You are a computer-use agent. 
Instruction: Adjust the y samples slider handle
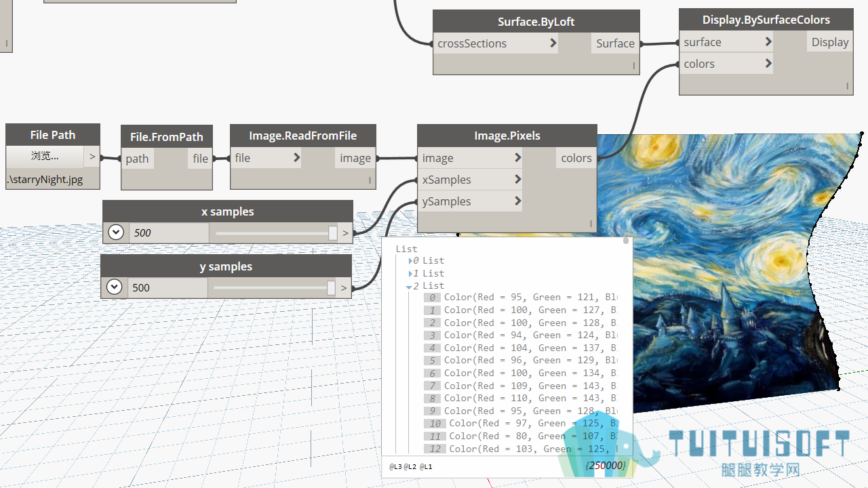331,287
